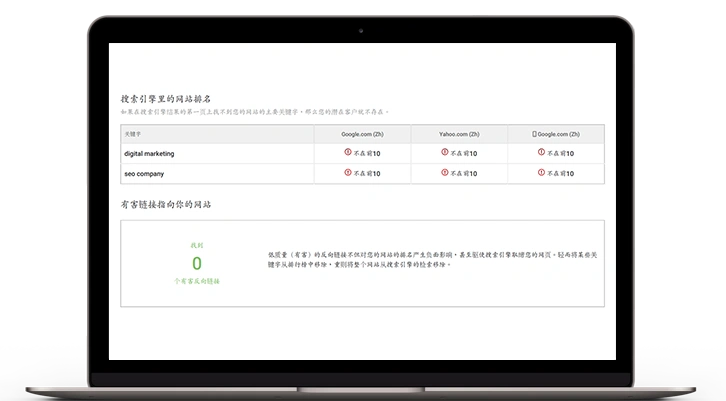Select the seo company keyword row
Screen dimensions: 726x401
145,172
